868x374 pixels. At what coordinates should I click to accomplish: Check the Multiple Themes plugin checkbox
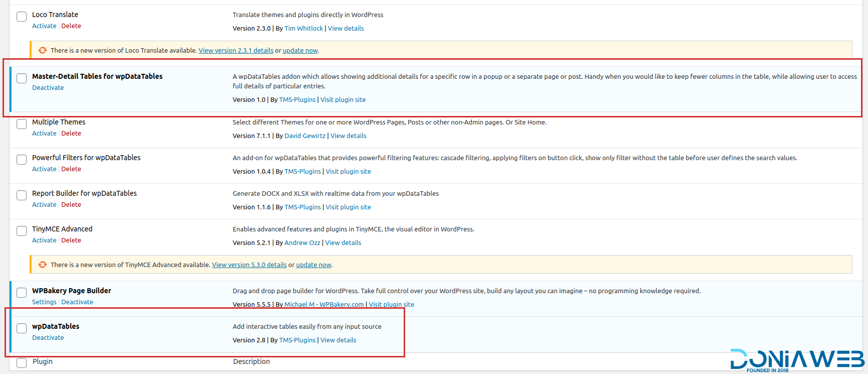coord(22,124)
